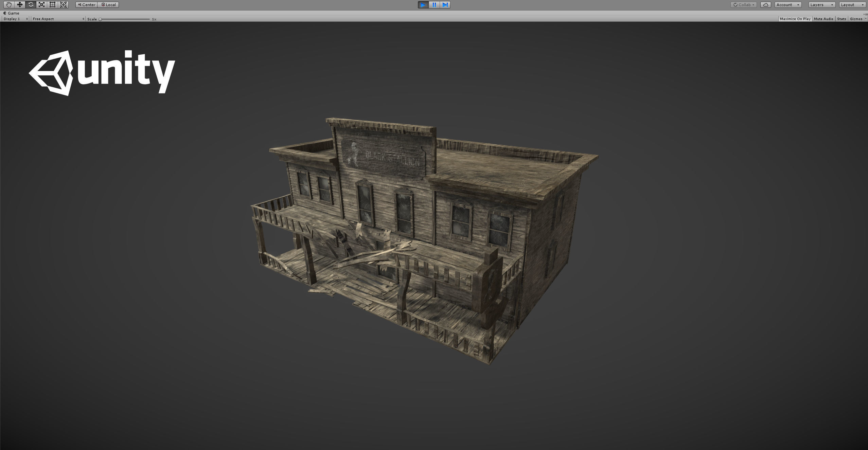Select the combined Transform tool
Viewport: 868px width, 450px height.
point(63,5)
